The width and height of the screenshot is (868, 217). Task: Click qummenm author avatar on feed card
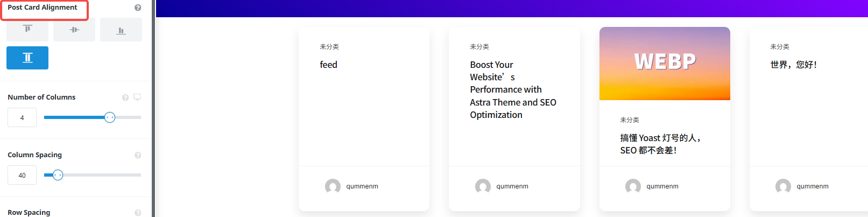pos(333,186)
